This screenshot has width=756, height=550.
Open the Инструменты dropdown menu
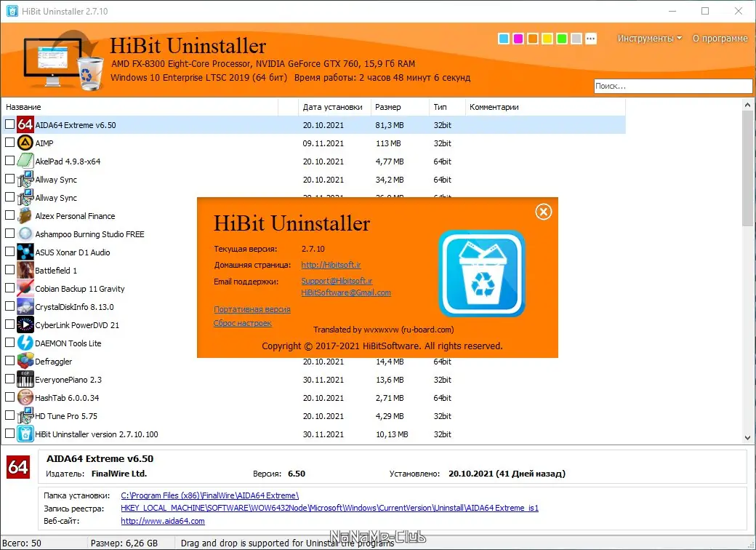click(649, 39)
